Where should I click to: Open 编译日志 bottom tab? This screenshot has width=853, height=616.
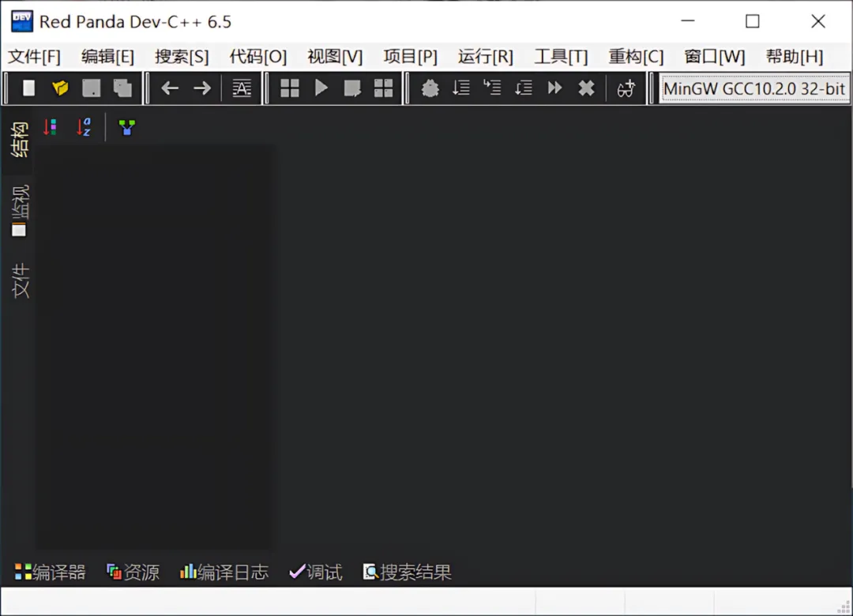pyautogui.click(x=224, y=572)
